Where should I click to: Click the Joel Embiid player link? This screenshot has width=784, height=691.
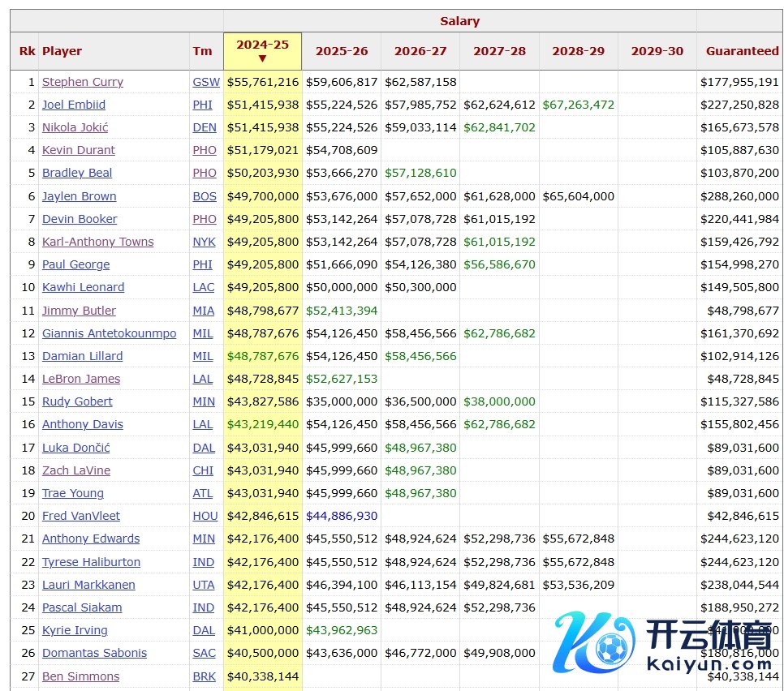click(x=73, y=105)
